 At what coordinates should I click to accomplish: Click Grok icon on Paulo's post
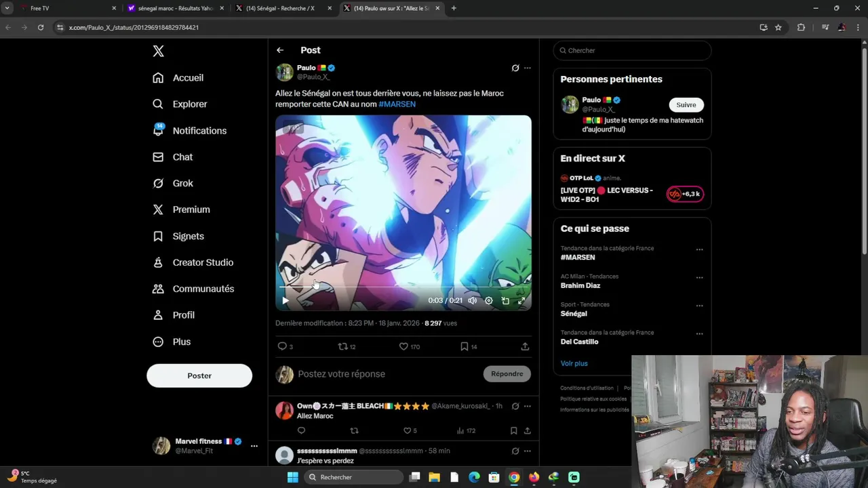coord(515,68)
